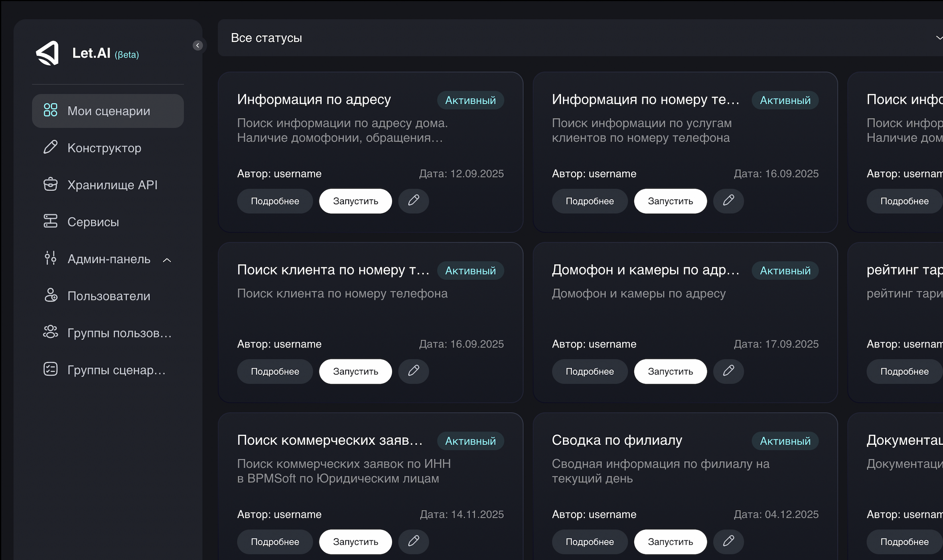Select the Админ-панель menu label
The width and height of the screenshot is (943, 560).
[109, 259]
